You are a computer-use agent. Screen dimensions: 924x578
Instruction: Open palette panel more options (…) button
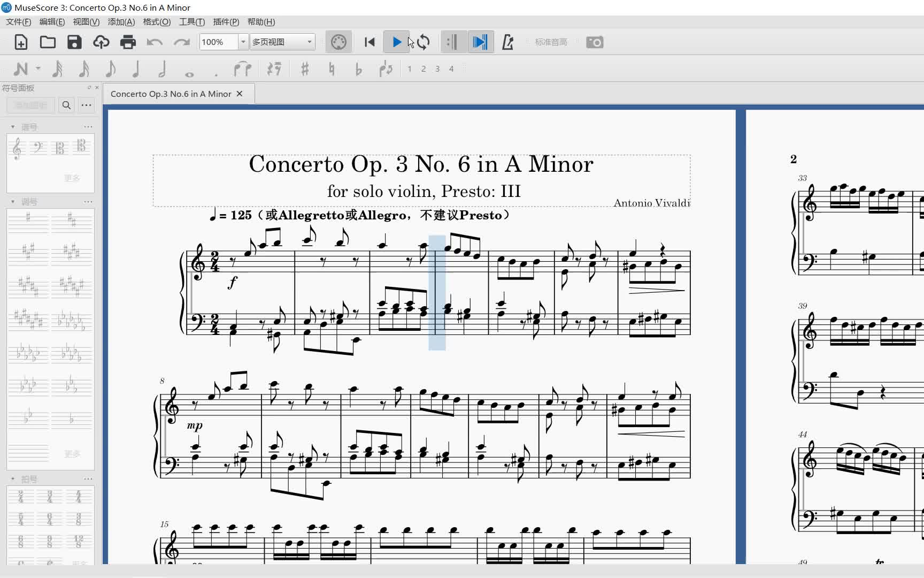click(86, 105)
